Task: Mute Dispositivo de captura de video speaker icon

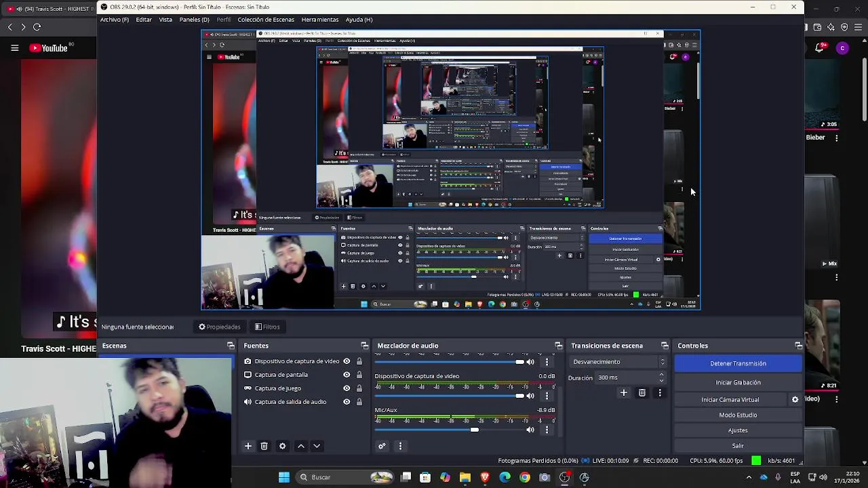Action: coord(530,396)
